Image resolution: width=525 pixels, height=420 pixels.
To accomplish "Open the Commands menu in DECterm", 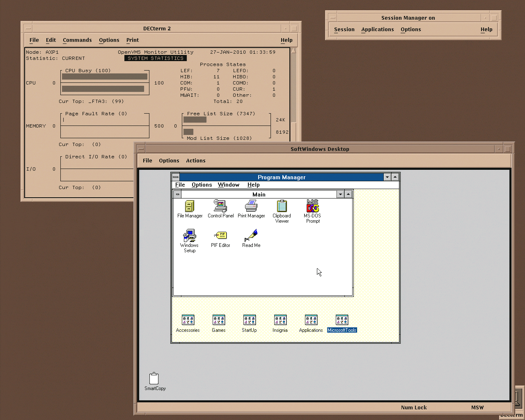I will click(77, 40).
